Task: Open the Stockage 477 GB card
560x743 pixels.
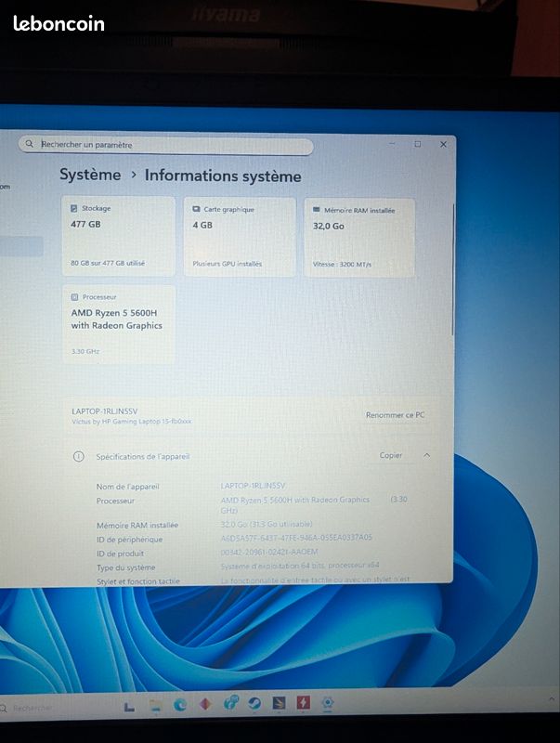Action: [x=119, y=236]
